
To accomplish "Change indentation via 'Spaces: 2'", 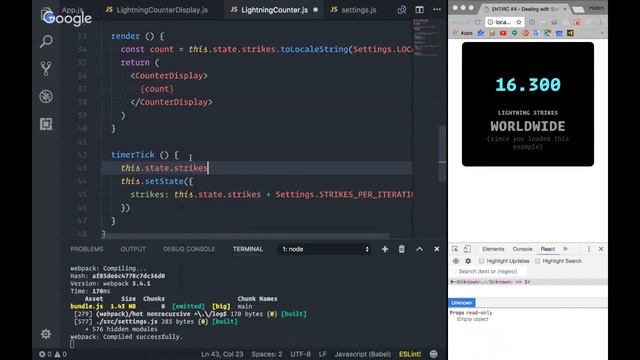I will click(267, 354).
